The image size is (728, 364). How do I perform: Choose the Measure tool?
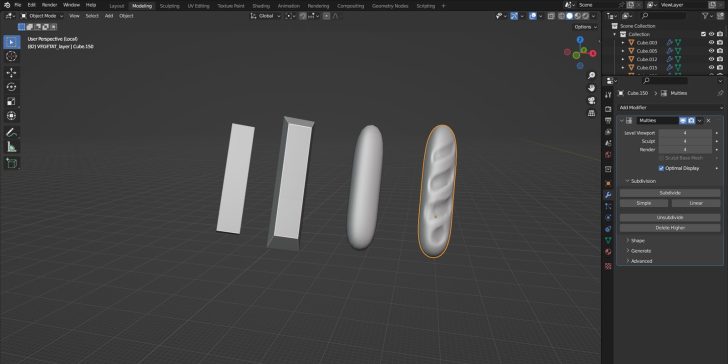(12, 147)
